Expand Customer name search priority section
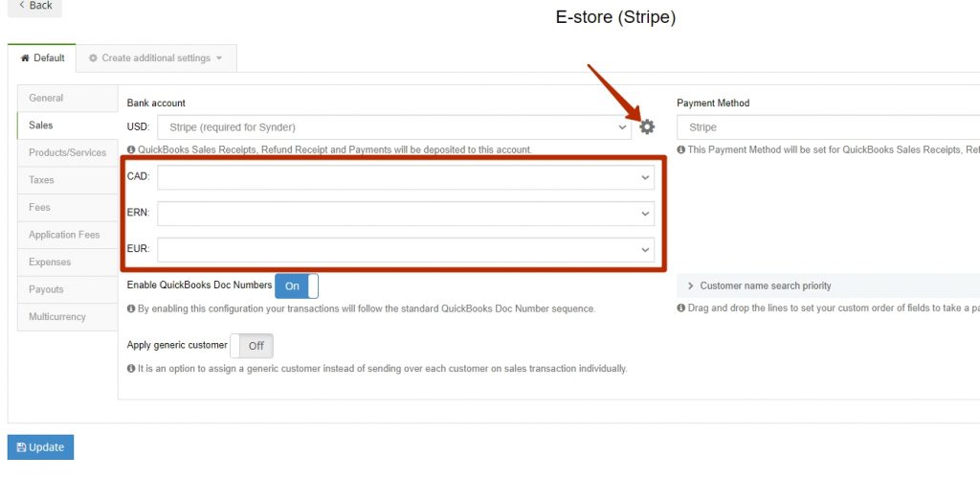 pos(828,285)
